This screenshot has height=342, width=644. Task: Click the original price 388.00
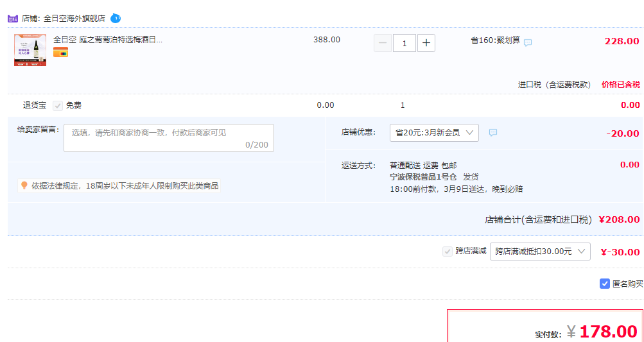(x=327, y=40)
